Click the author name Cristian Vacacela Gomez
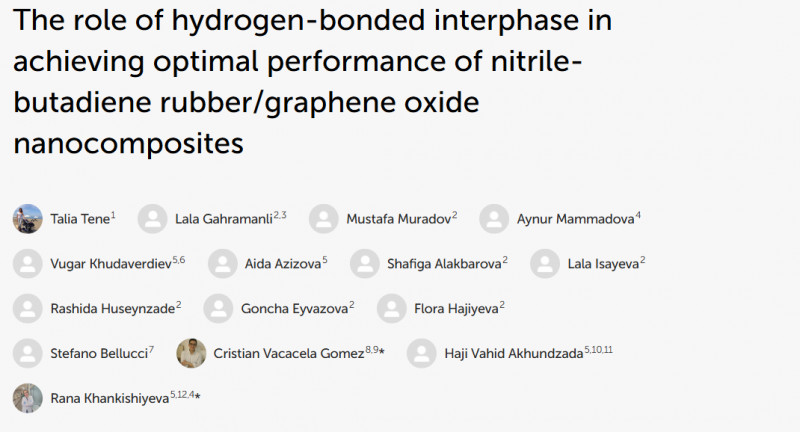 click(x=288, y=354)
